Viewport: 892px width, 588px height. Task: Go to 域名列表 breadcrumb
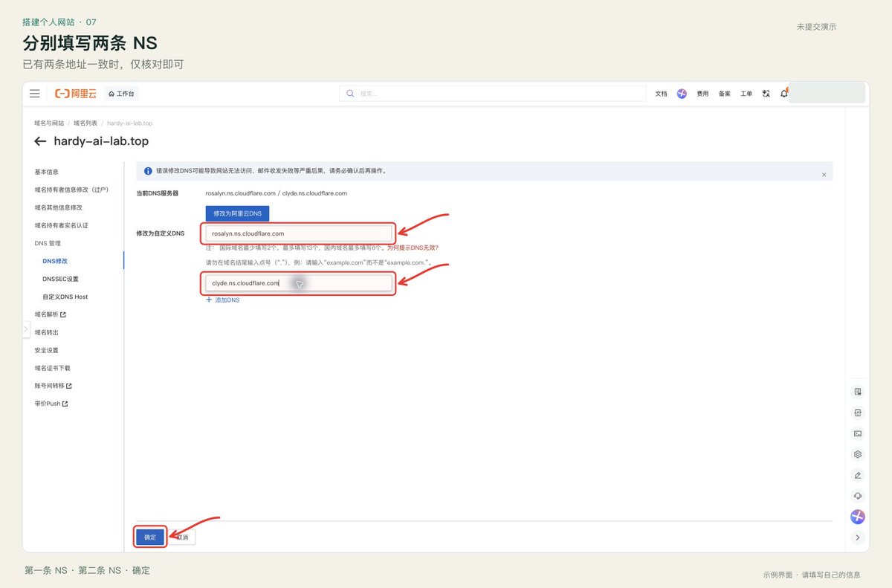click(x=85, y=123)
